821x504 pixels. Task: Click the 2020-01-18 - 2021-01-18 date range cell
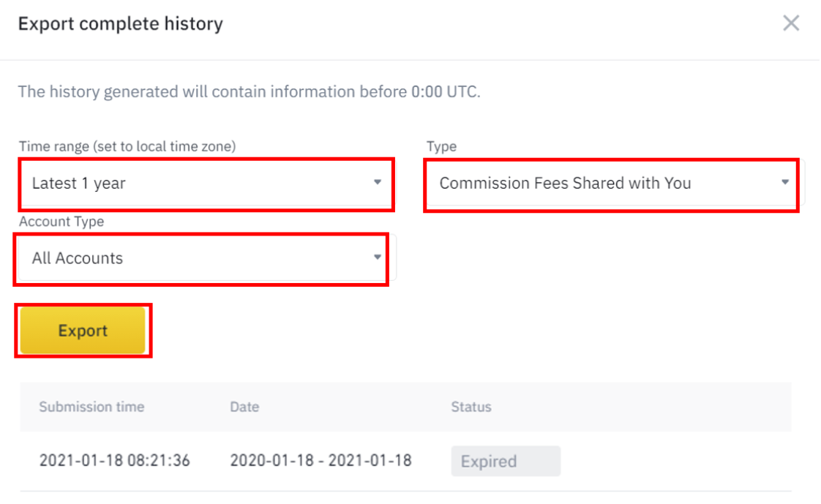click(321, 461)
